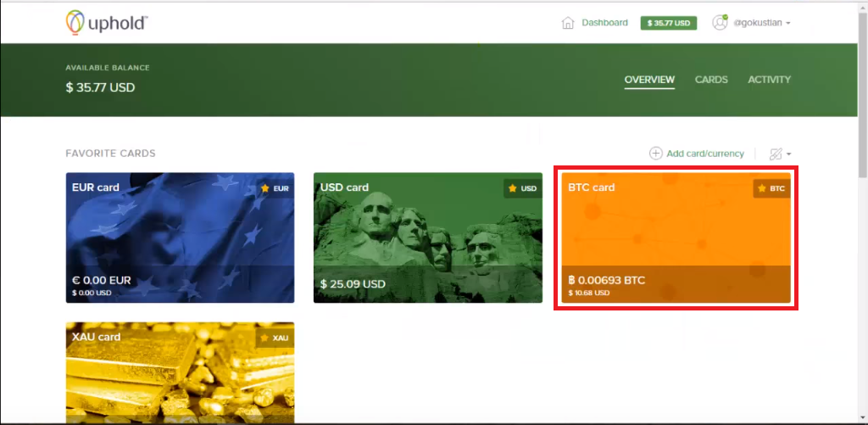Toggle favorite star on XAU card

pyautogui.click(x=264, y=338)
